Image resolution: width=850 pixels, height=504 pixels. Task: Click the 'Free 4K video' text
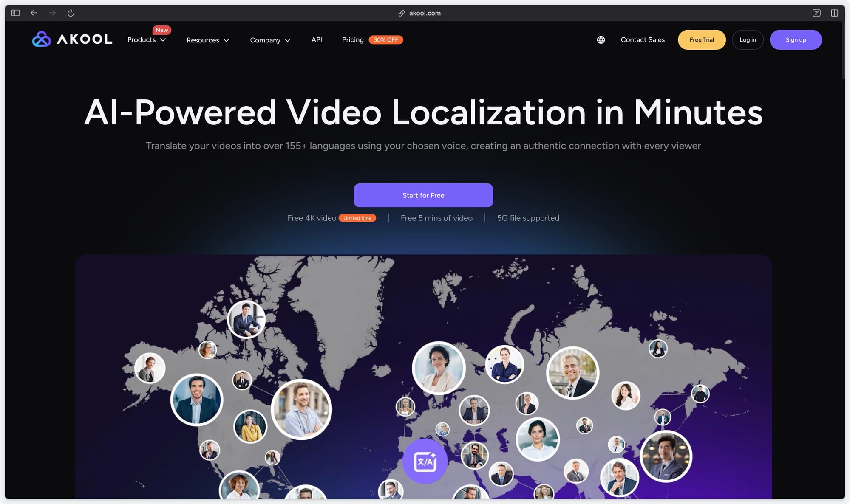[x=312, y=218]
